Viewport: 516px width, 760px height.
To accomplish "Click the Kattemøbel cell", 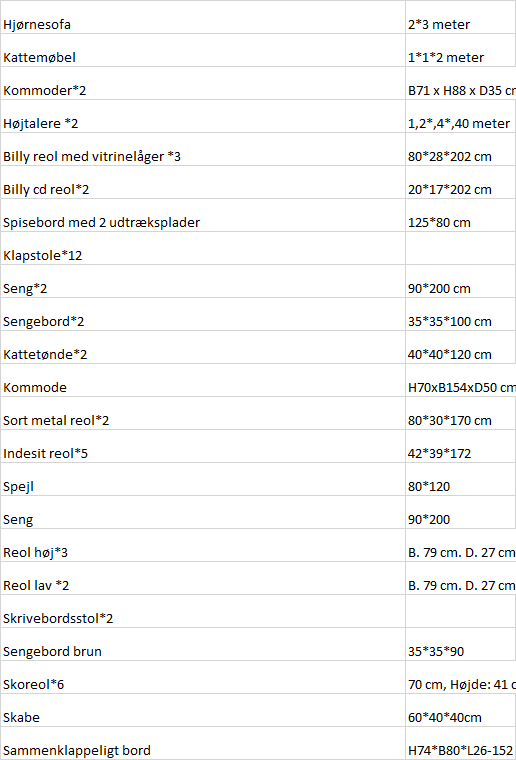I will click(x=203, y=50).
